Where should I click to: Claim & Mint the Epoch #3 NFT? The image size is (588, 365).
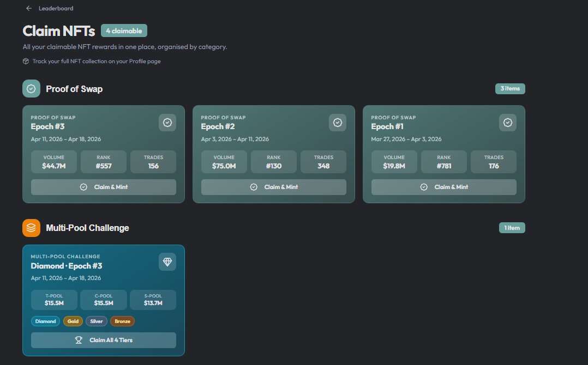coord(104,187)
